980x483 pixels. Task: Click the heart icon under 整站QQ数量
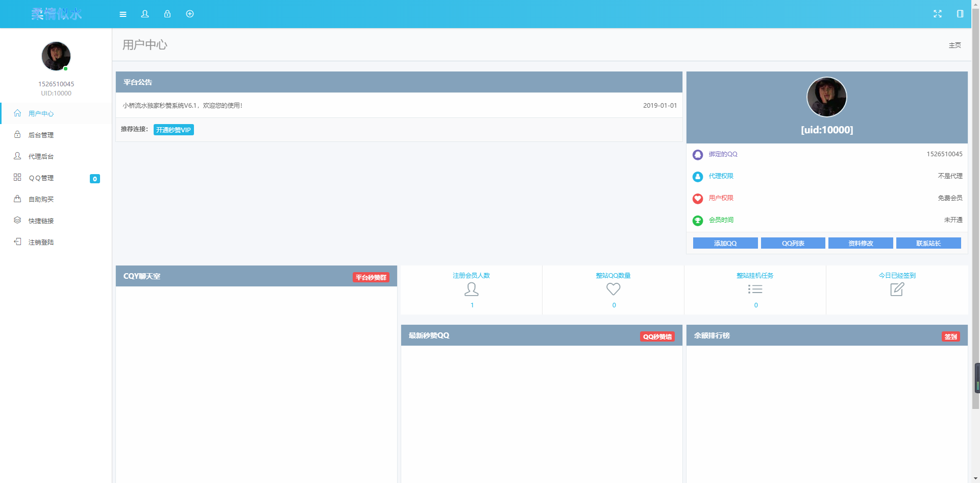click(x=614, y=289)
